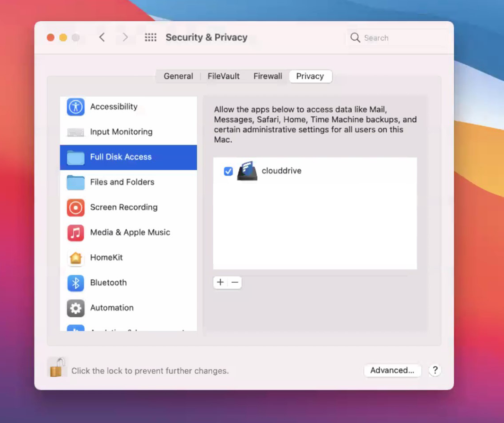504x423 pixels.
Task: Open Automation gear icon category
Action: [x=76, y=308]
